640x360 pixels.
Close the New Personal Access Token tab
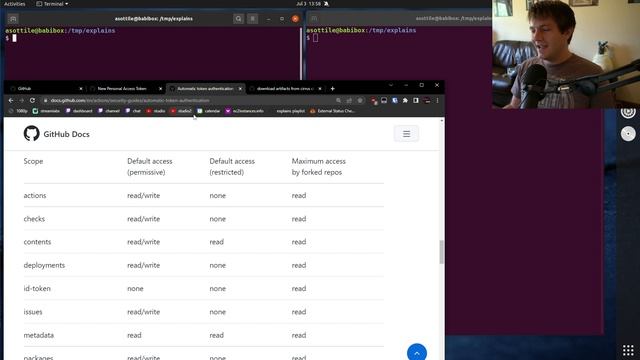pyautogui.click(x=160, y=89)
